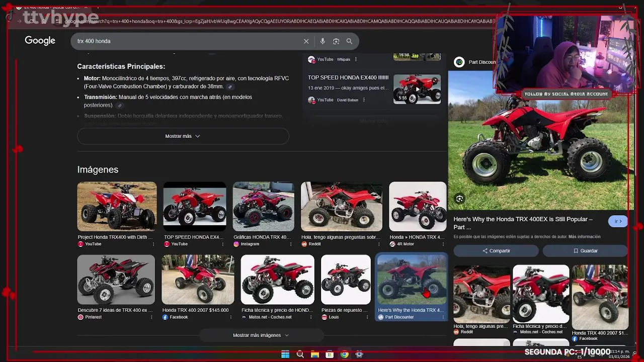644x362 pixels.
Task: Open related image 'Honda TRX 400 2007 $1...'
Action: 600,297
